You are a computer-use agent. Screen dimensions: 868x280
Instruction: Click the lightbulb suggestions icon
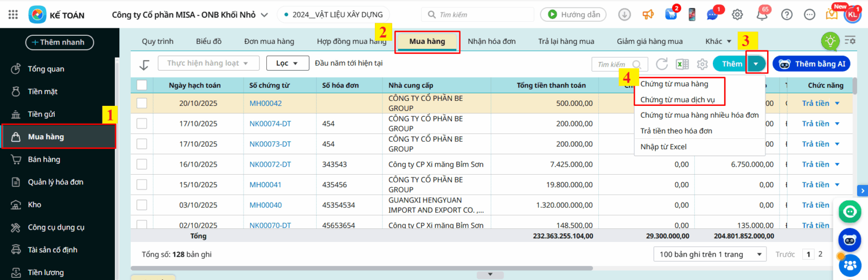tap(830, 41)
